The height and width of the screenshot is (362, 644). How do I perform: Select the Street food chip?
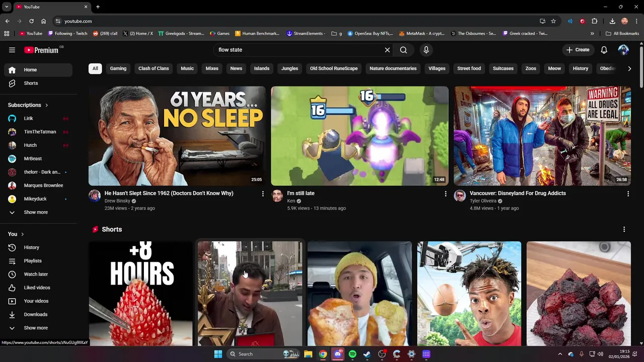click(x=469, y=68)
